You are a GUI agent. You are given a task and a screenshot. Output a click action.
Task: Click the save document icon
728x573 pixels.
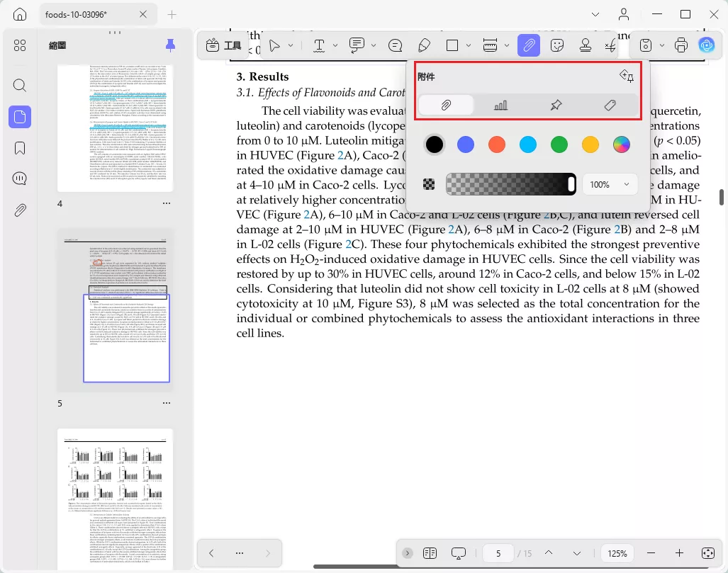[645, 45]
